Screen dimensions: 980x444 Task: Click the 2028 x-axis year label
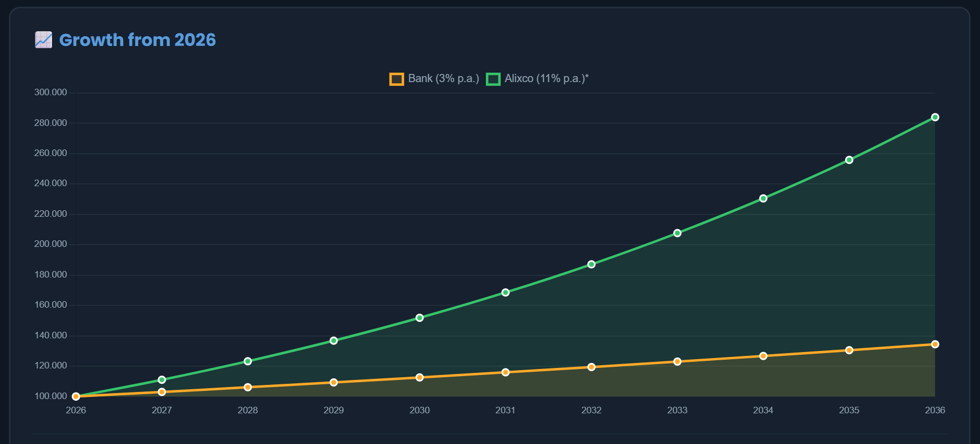(x=248, y=410)
